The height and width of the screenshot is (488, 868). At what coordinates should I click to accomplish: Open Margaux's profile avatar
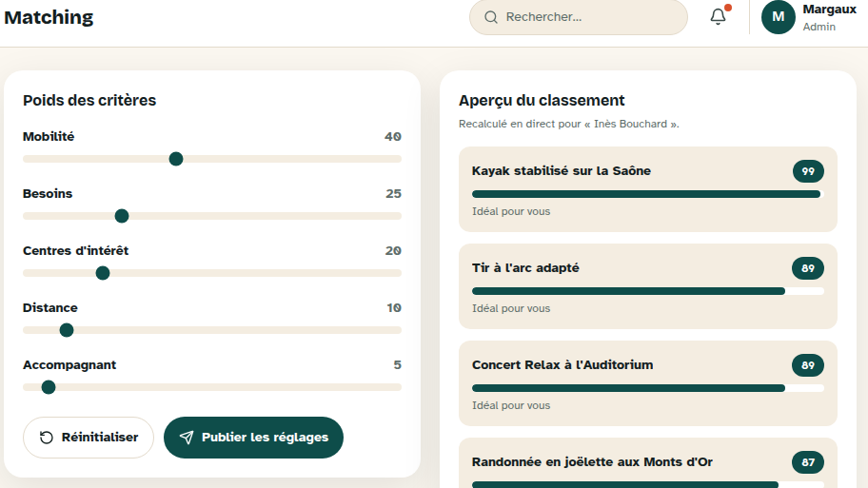point(779,17)
